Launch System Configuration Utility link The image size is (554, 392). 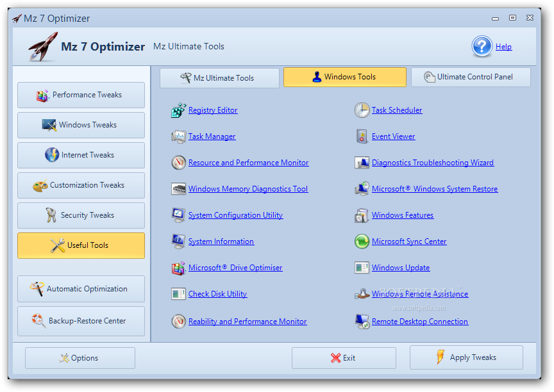coord(236,215)
